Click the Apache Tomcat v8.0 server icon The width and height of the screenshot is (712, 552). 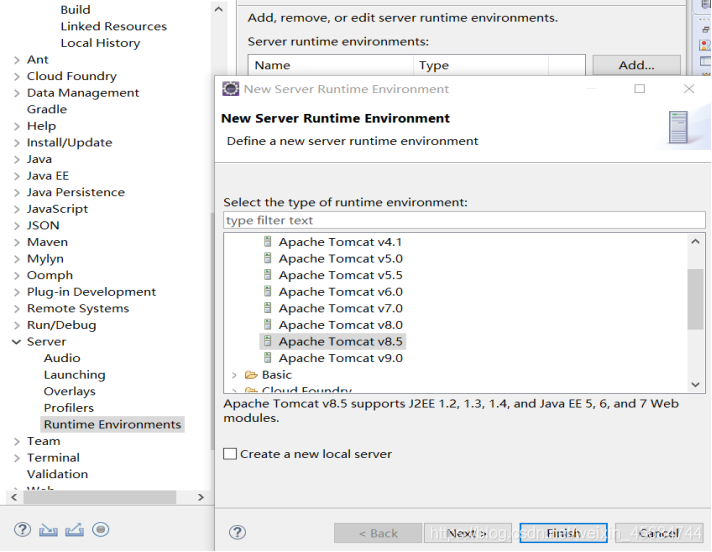point(268,325)
